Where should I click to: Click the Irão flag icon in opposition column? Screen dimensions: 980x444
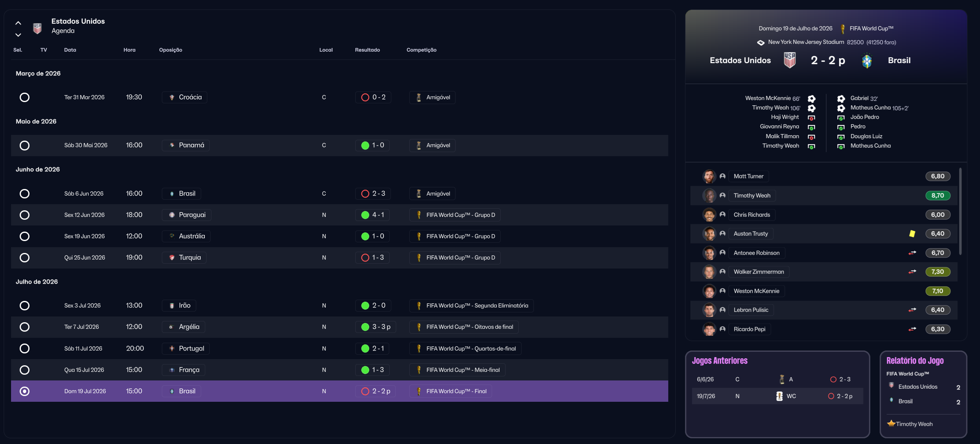pos(172,306)
